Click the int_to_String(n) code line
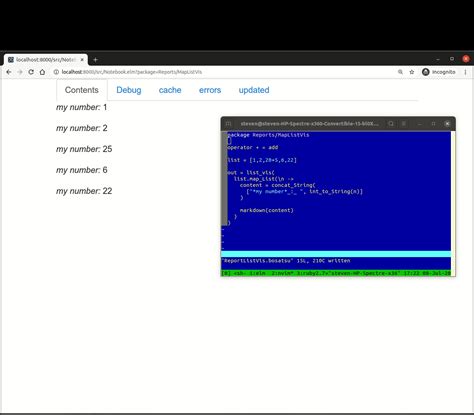Image resolution: width=474 pixels, height=415 pixels. point(304,191)
